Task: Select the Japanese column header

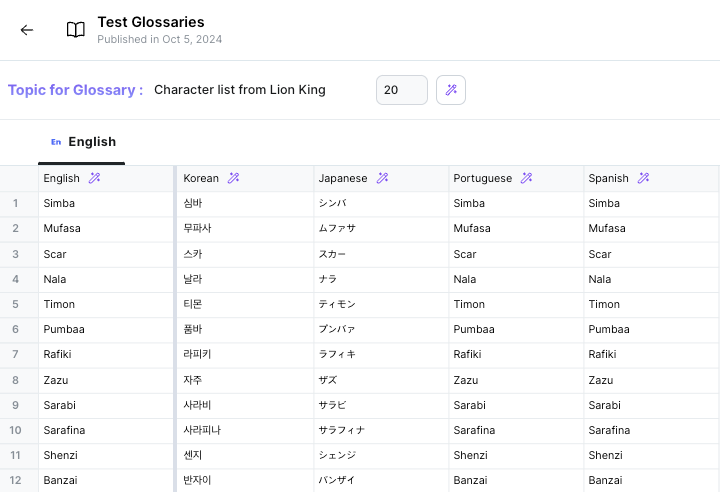Action: tap(381, 178)
